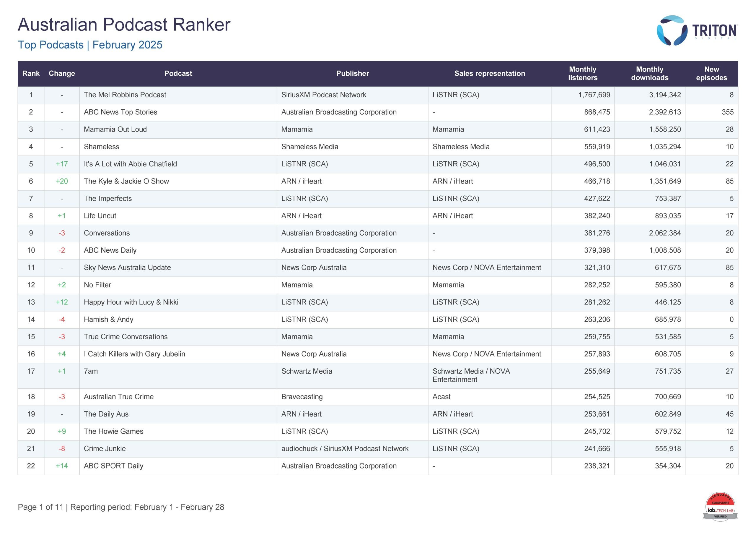Click It's A Lot with Abbie Chatfield
Screen dimensions: 756x535
point(131,164)
